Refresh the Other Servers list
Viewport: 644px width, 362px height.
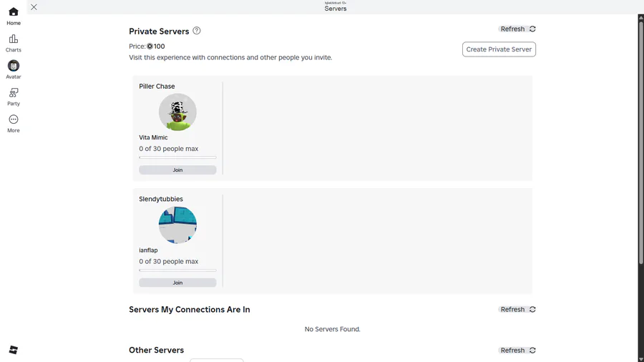(517, 351)
